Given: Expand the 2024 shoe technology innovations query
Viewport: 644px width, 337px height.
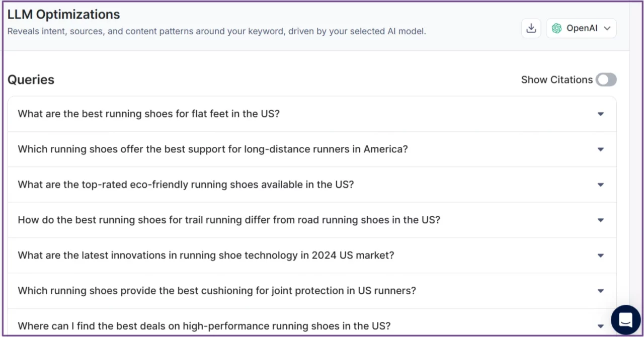Looking at the screenshot, I should point(600,255).
